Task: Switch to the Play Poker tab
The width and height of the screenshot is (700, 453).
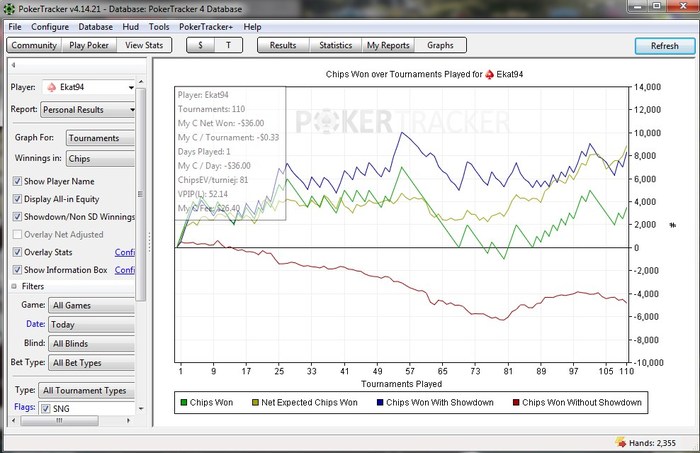Action: 89,46
